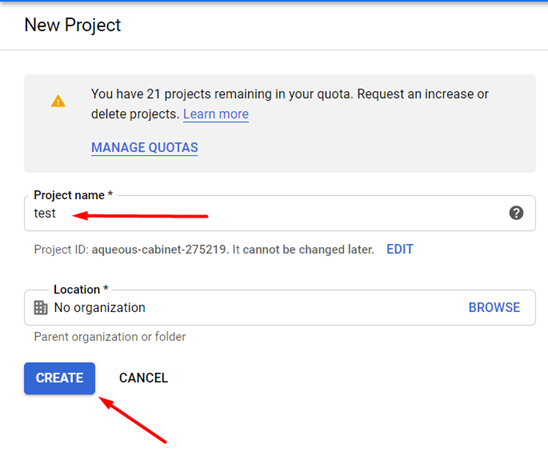
Task: Click the aqueous-cabinet-275219 project ID text
Action: [x=158, y=250]
